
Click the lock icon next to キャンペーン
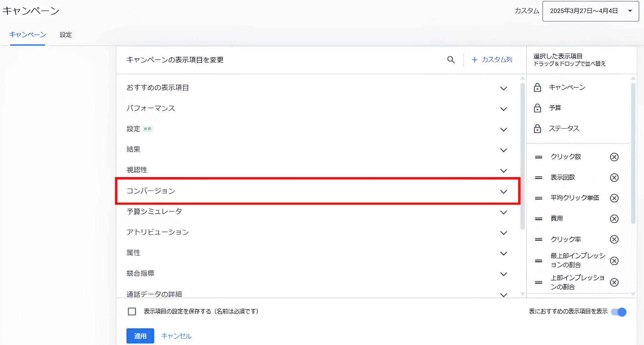(538, 87)
